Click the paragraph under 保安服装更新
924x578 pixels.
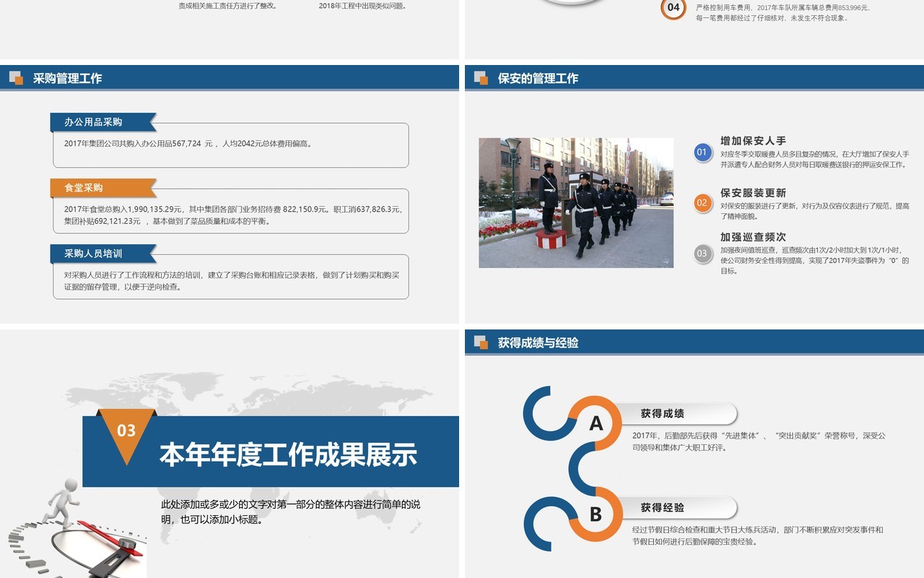pos(814,211)
